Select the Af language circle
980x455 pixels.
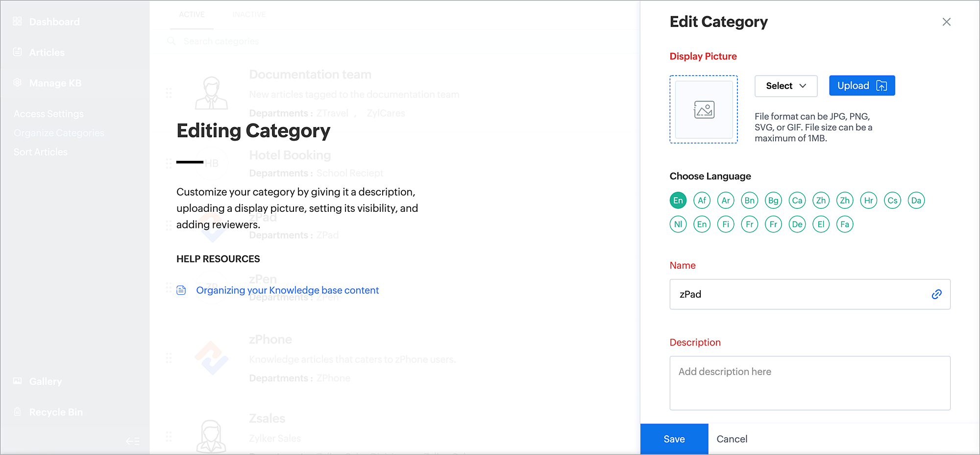coord(702,200)
